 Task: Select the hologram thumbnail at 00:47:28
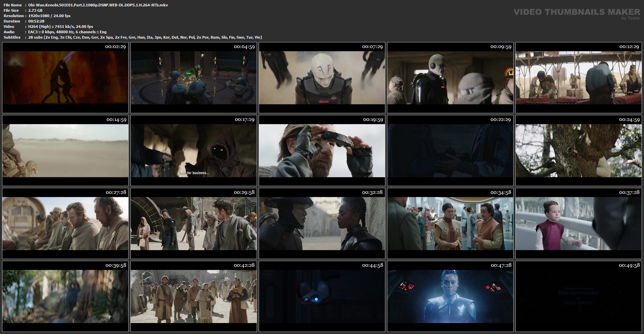point(450,296)
